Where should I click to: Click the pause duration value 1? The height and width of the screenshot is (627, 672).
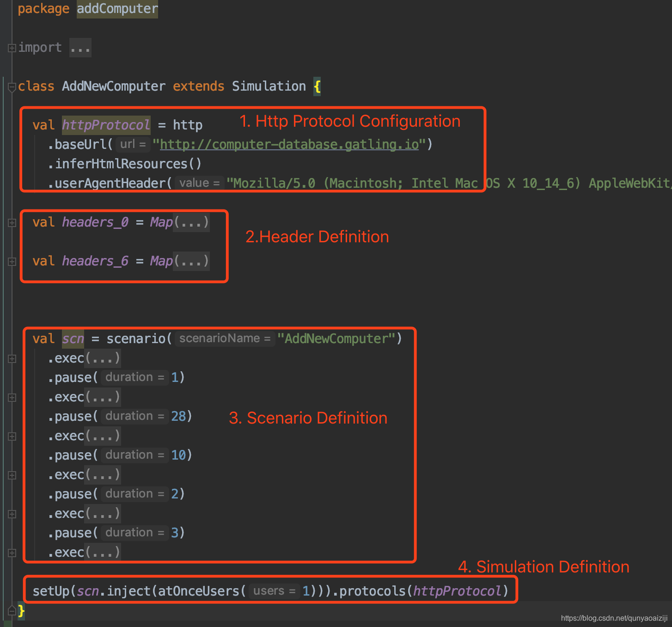(x=175, y=378)
